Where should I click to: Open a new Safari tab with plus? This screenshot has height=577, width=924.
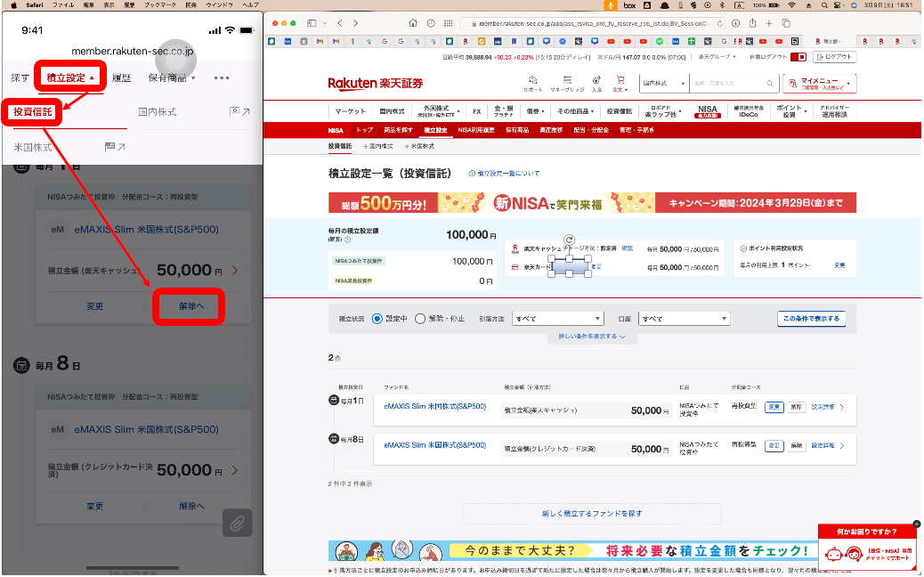pyautogui.click(x=769, y=23)
